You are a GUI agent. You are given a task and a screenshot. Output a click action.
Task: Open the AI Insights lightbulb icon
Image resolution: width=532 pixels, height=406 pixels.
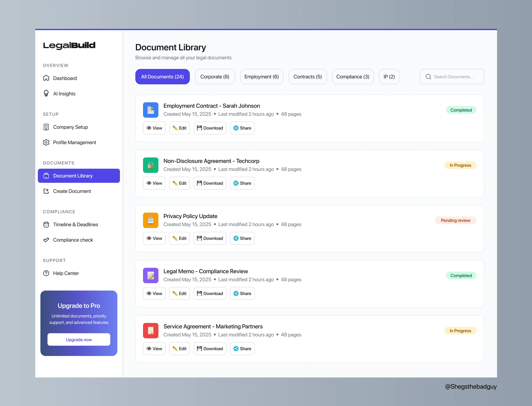point(46,93)
